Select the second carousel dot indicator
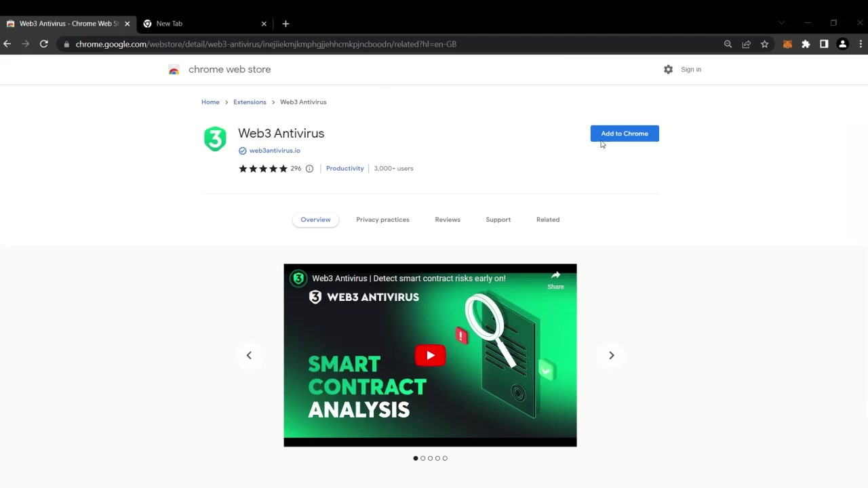Image resolution: width=868 pixels, height=488 pixels. coord(422,458)
